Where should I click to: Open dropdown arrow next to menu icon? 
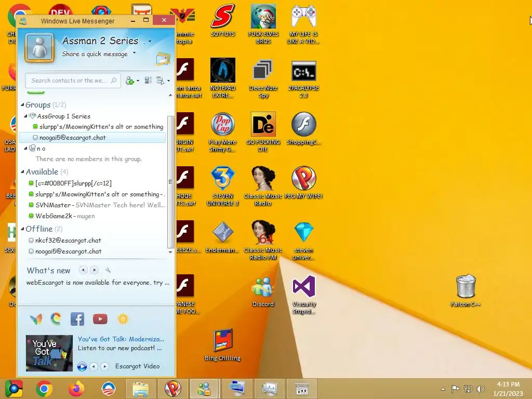coord(168,81)
